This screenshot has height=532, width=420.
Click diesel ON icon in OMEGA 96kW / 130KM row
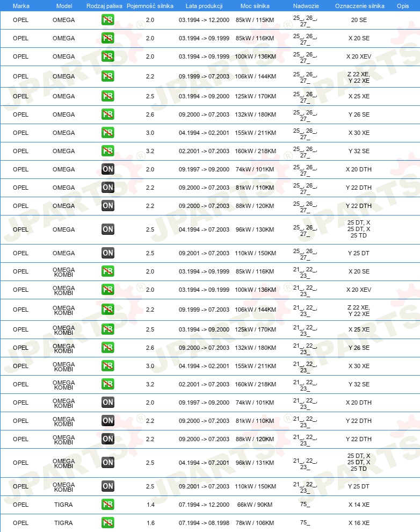coord(108,229)
